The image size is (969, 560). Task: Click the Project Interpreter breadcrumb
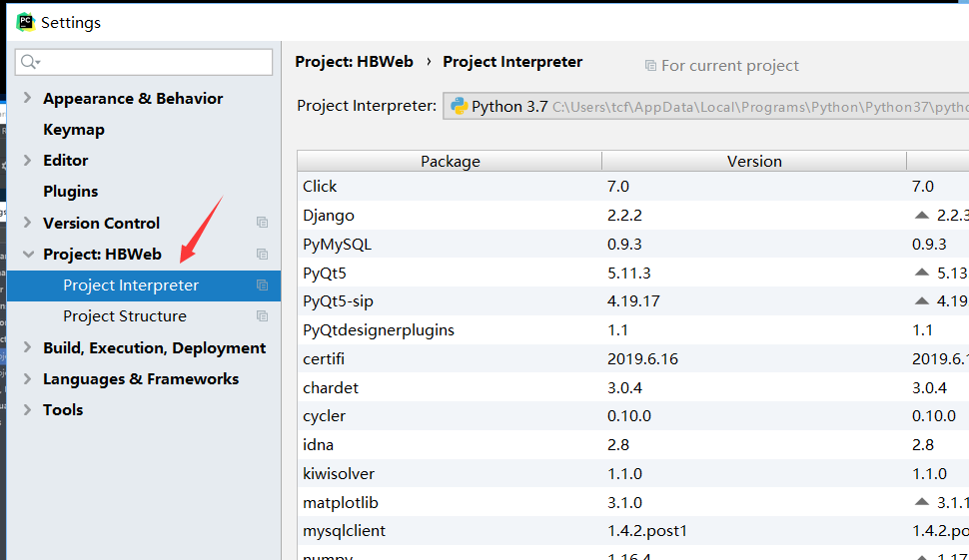tap(512, 62)
